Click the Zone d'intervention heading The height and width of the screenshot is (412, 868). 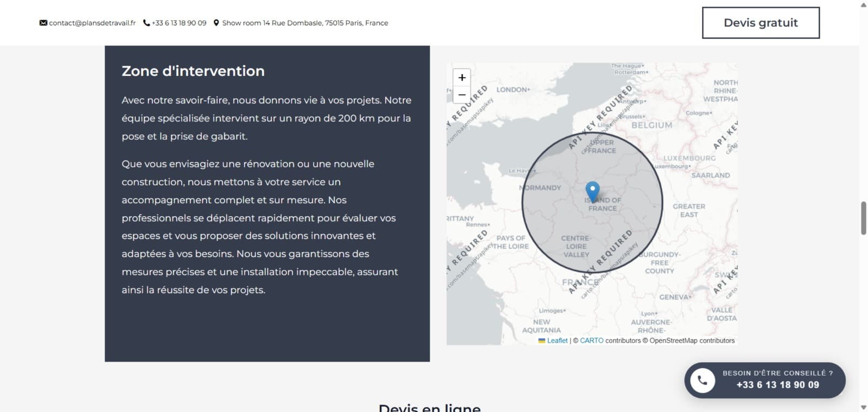193,71
